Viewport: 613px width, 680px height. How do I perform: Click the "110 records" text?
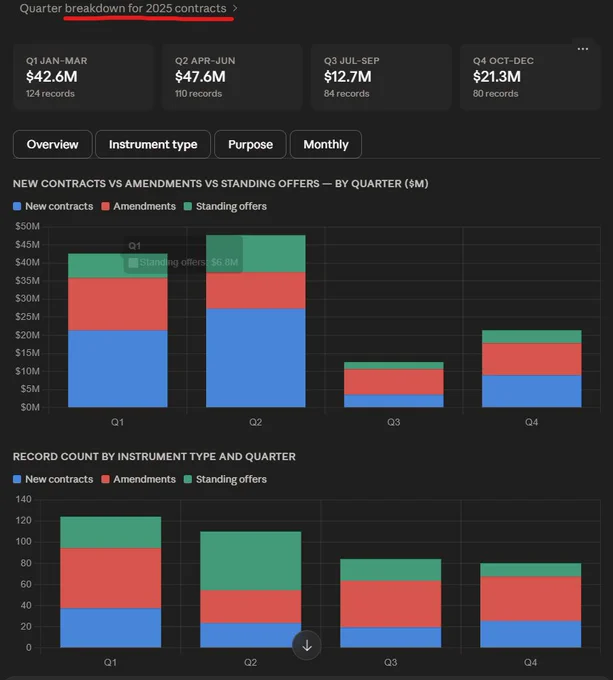[x=199, y=94]
